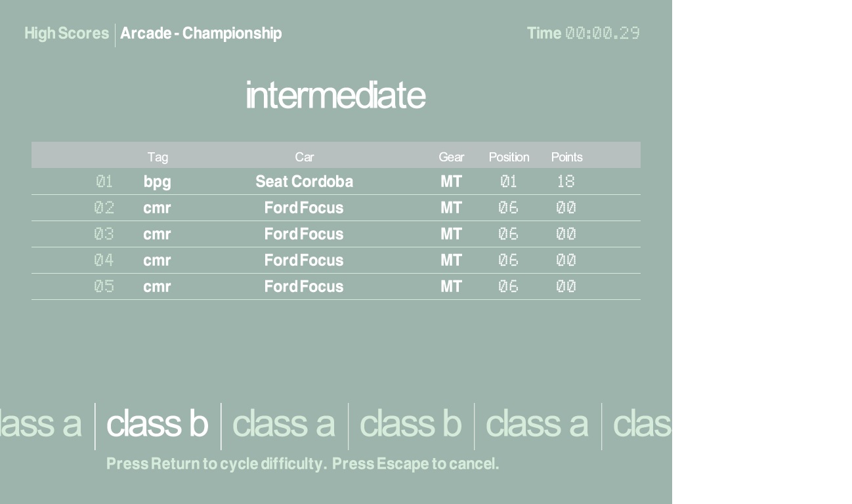Select rank number 05 in the table
The width and height of the screenshot is (852, 504).
[104, 287]
